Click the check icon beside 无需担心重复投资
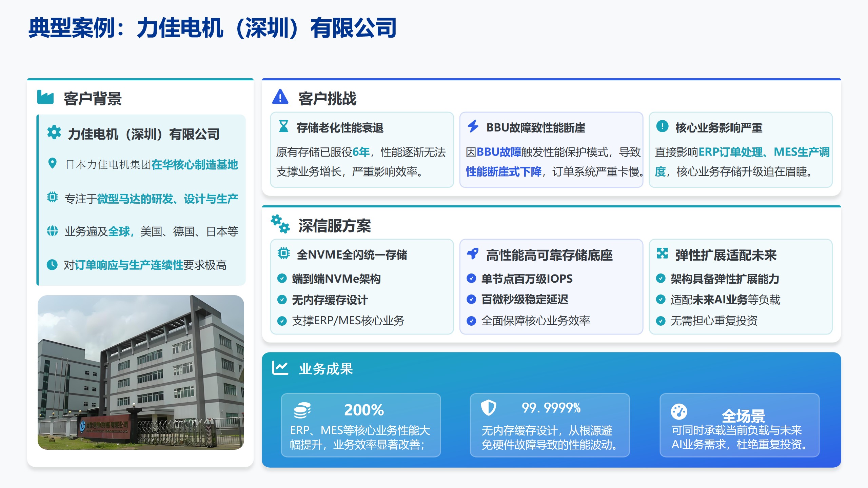The image size is (868, 488). pyautogui.click(x=660, y=321)
